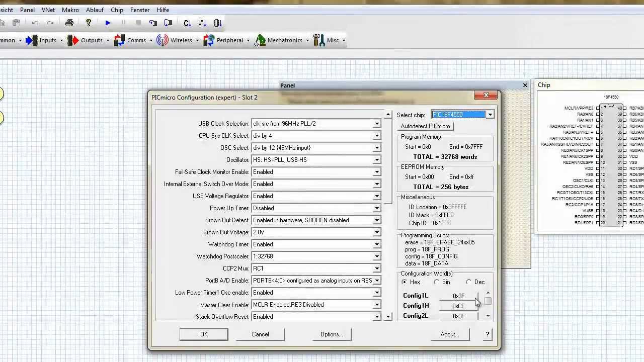Click the Configuration Words scrollbar thumb
Image resolution: width=644 pixels, height=362 pixels.
(x=488, y=301)
